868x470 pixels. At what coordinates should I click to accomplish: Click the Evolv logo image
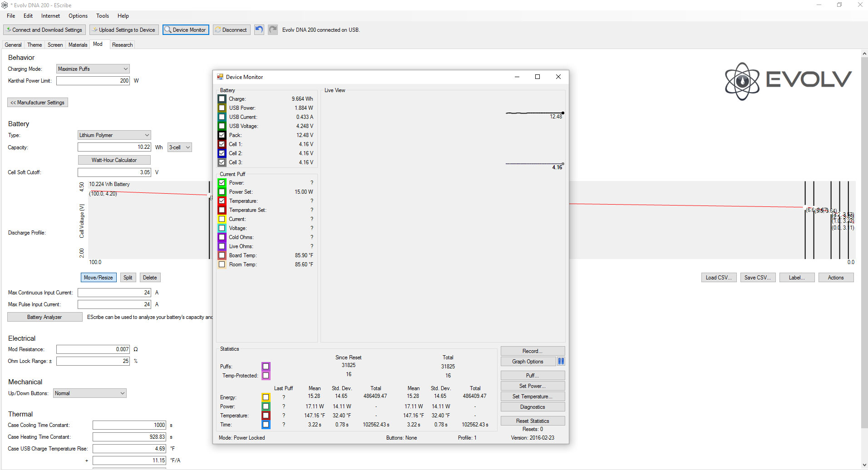pyautogui.click(x=788, y=81)
